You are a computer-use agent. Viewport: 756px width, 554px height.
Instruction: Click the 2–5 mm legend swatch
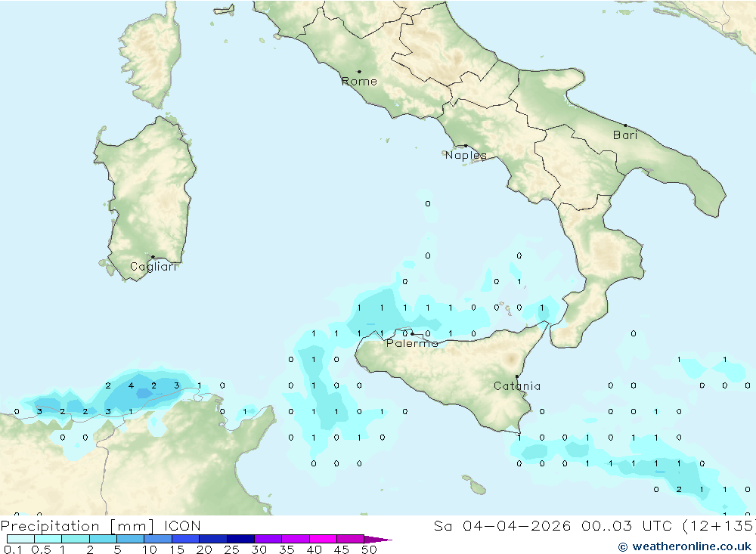tap(103, 539)
